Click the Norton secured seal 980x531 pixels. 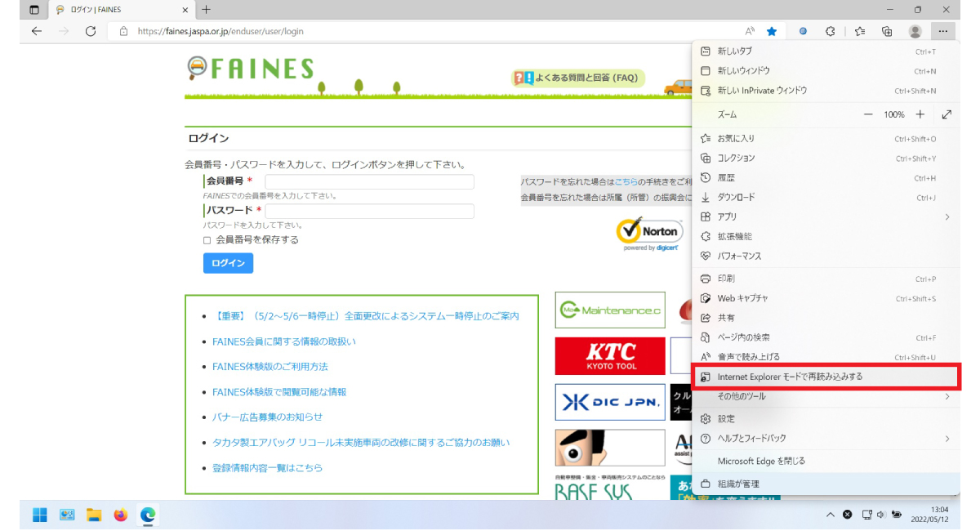click(x=648, y=234)
